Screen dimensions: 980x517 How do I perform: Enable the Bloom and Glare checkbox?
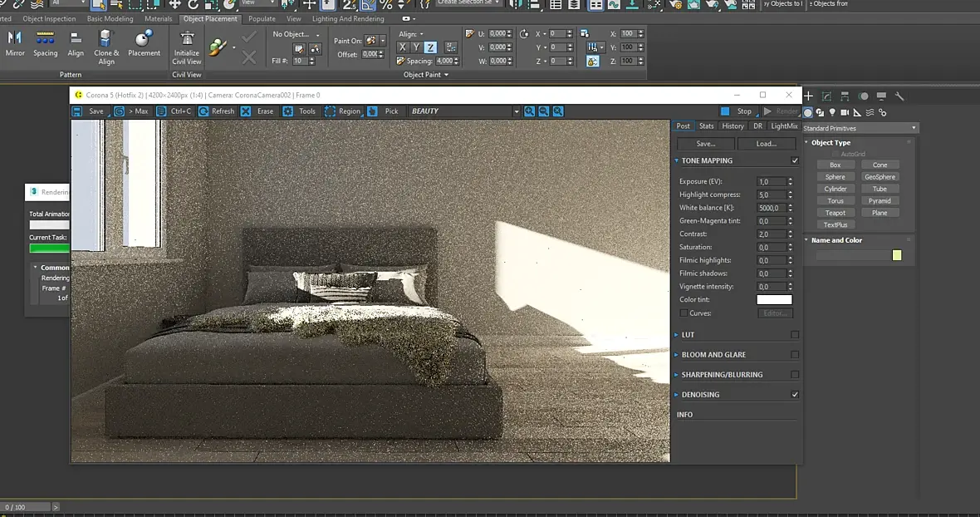[795, 355]
